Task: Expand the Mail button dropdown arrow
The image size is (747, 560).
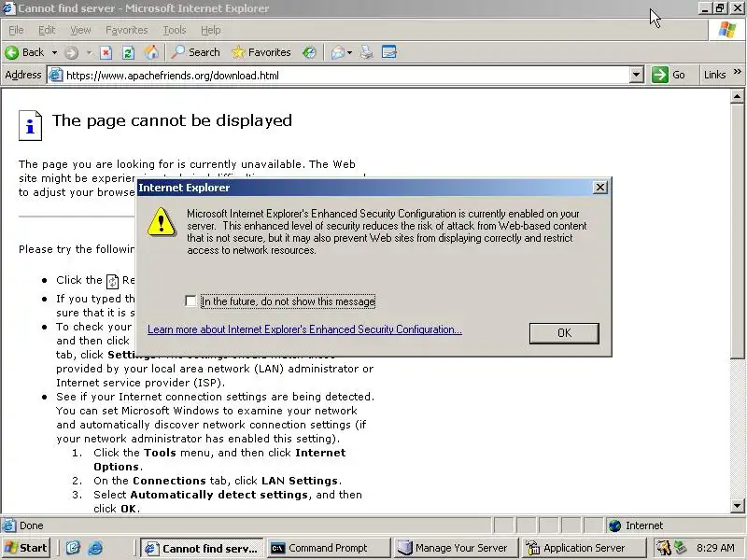Action: tap(349, 52)
